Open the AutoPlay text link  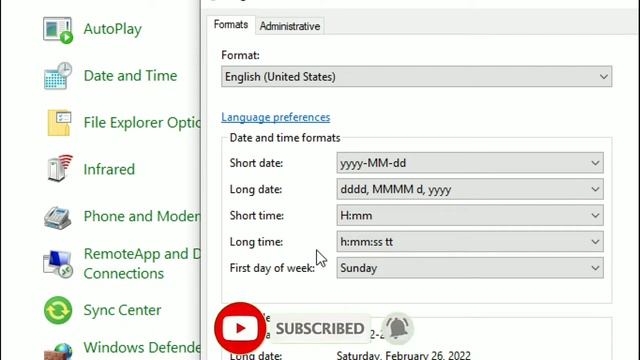tap(113, 29)
